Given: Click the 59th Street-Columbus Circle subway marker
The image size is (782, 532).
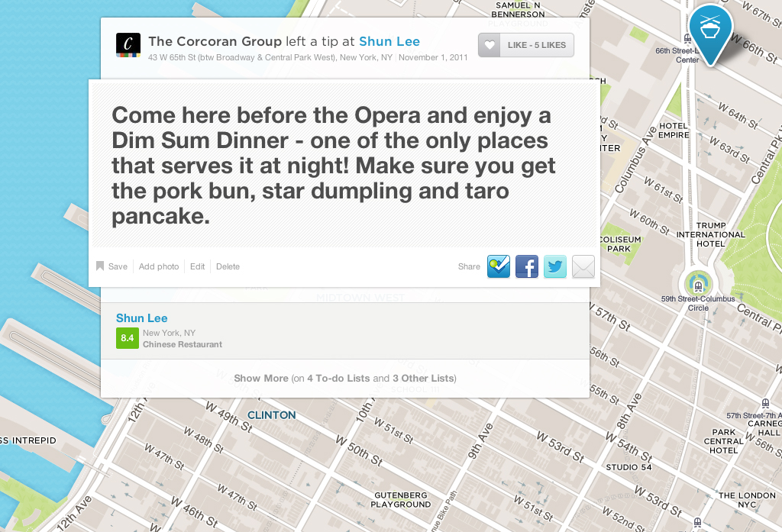Looking at the screenshot, I should point(698,284).
